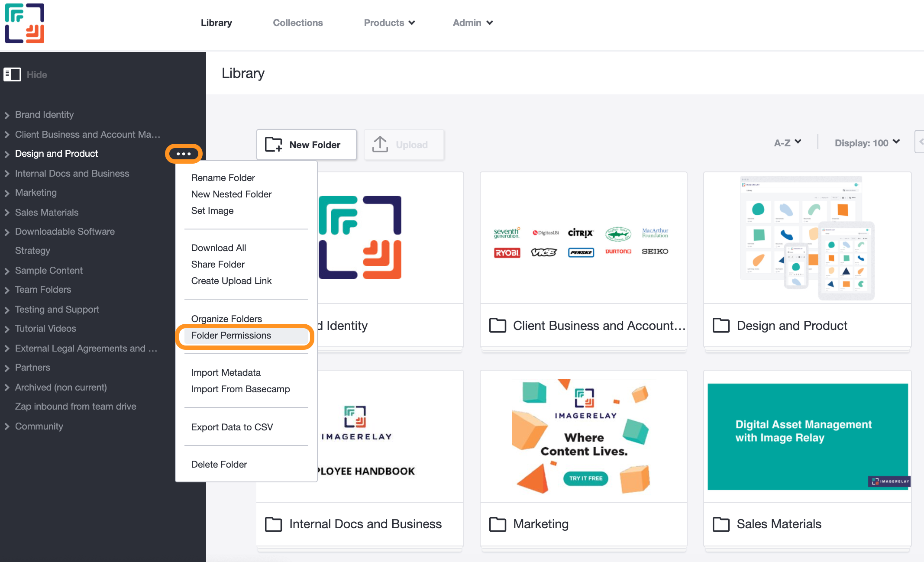The width and height of the screenshot is (924, 562).
Task: Click folder icon next to Marketing card
Action: (x=498, y=524)
